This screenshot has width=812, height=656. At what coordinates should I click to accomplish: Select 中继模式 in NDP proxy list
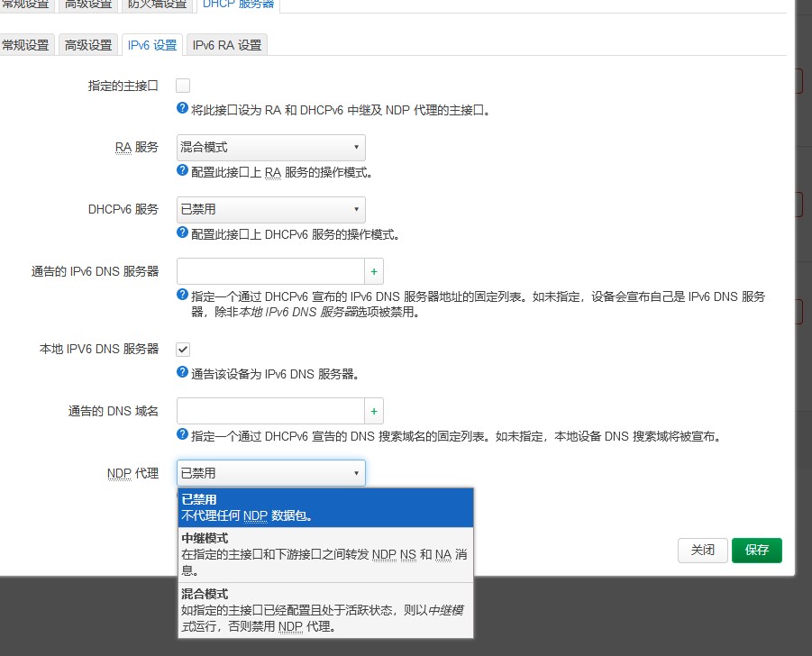click(x=325, y=553)
